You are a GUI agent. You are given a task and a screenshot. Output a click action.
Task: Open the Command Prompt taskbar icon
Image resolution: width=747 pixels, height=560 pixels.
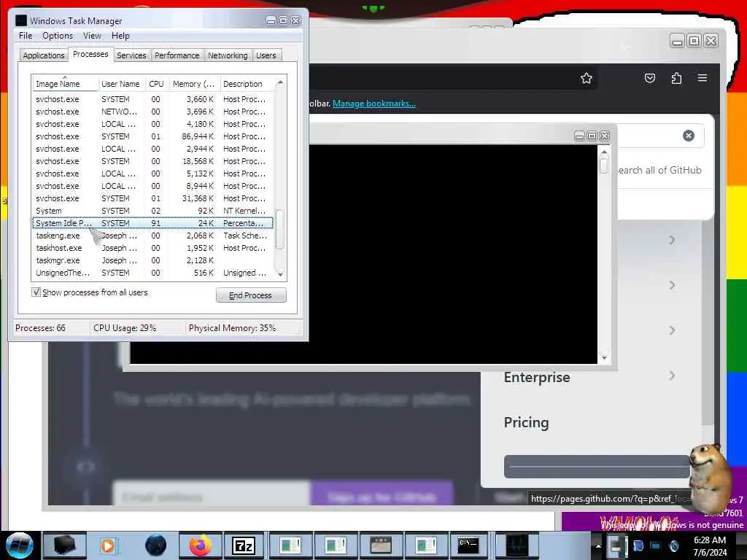[x=468, y=545]
